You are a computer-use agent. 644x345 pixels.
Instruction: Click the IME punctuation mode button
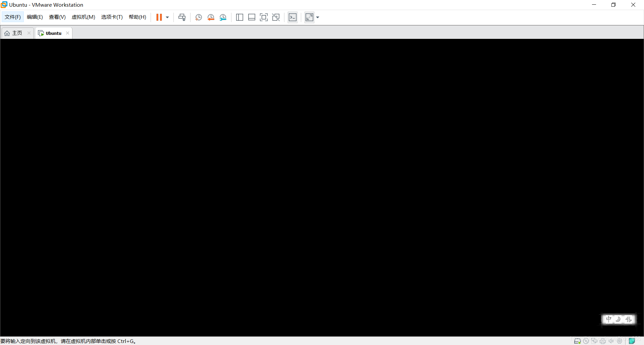[x=629, y=319]
